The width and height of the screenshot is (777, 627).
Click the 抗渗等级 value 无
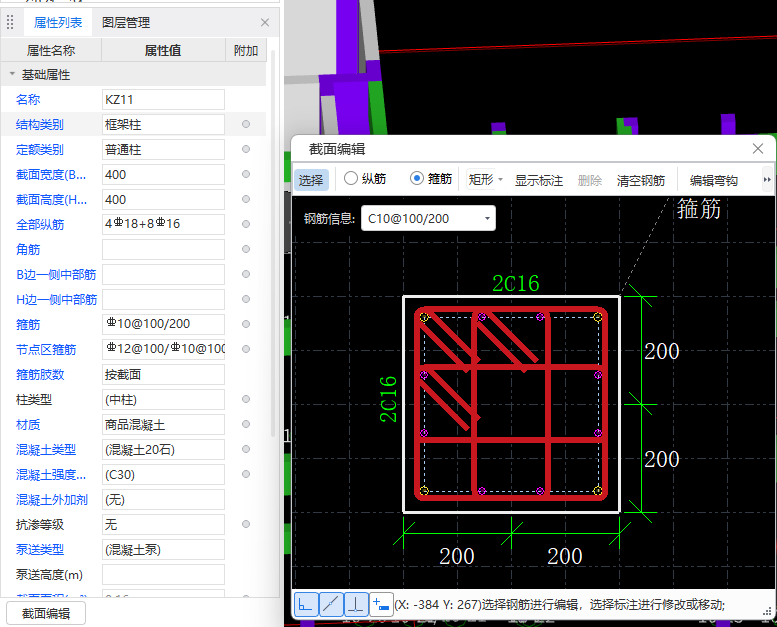[163, 524]
